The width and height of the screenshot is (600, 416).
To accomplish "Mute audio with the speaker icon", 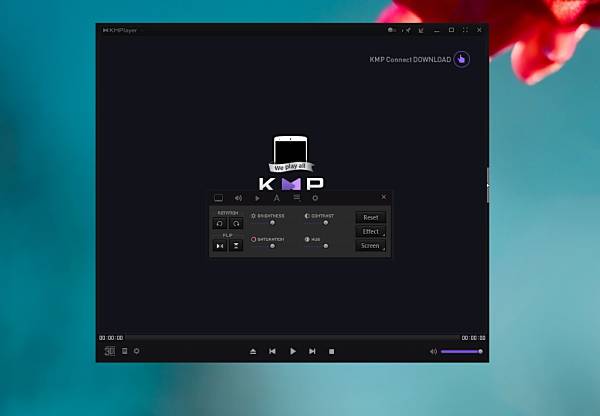I will (433, 351).
